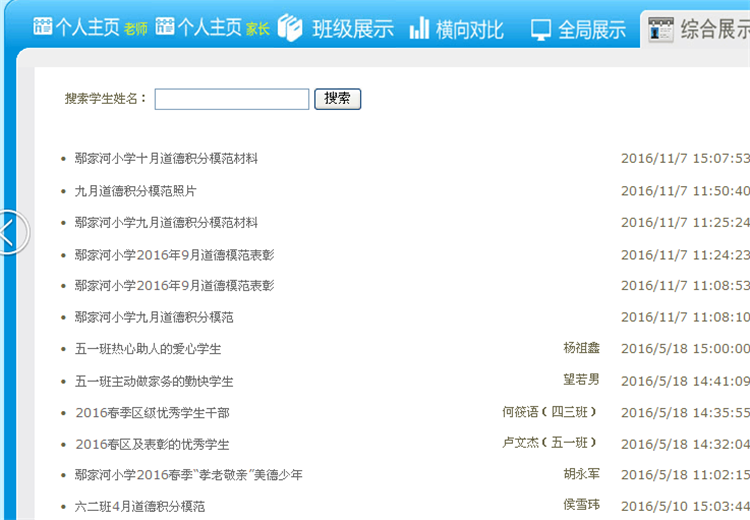Open 五一班热心助人的爱心学生 article
The image size is (750, 520).
tap(148, 349)
